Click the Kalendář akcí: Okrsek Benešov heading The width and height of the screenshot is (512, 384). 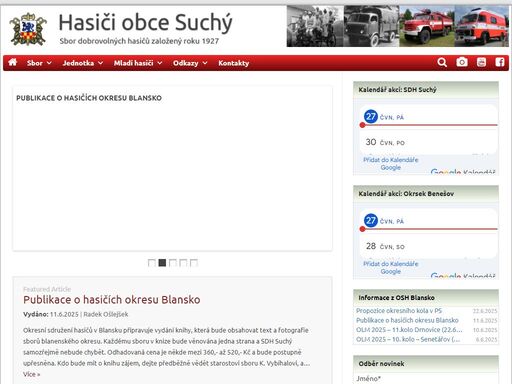tap(406, 194)
